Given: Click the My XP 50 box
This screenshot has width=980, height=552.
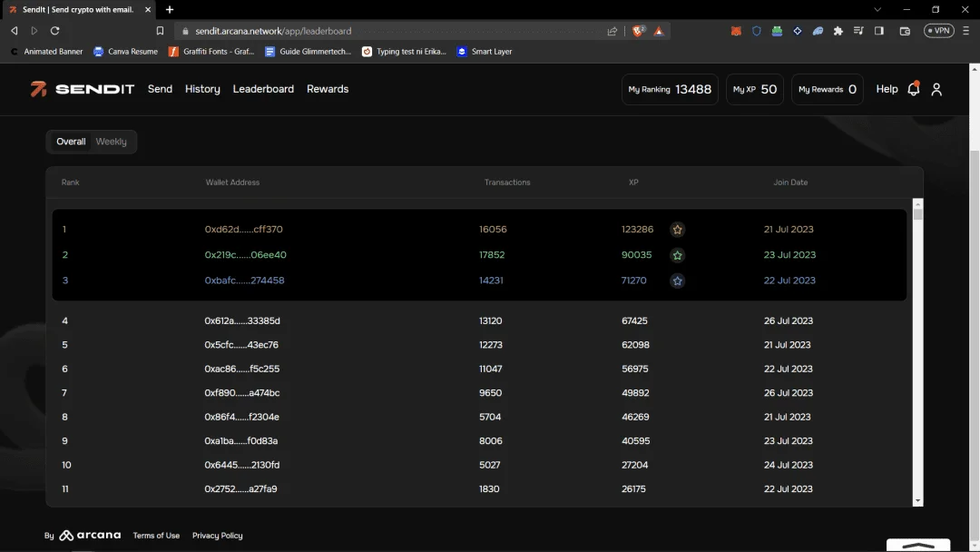Looking at the screenshot, I should click(754, 89).
